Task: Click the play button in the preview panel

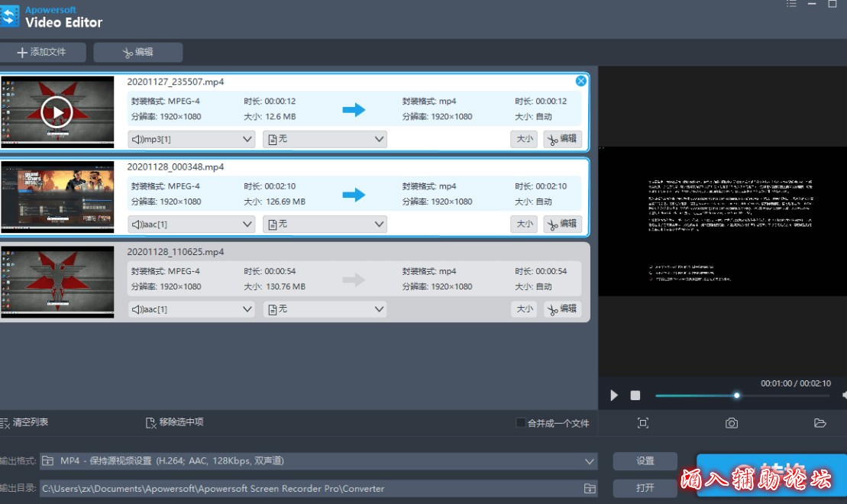Action: 614,396
